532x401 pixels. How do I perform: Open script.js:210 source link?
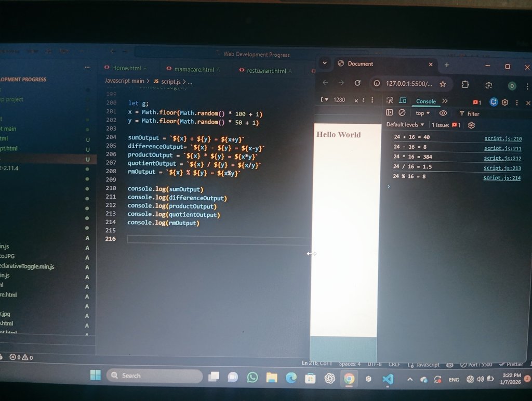(x=503, y=138)
